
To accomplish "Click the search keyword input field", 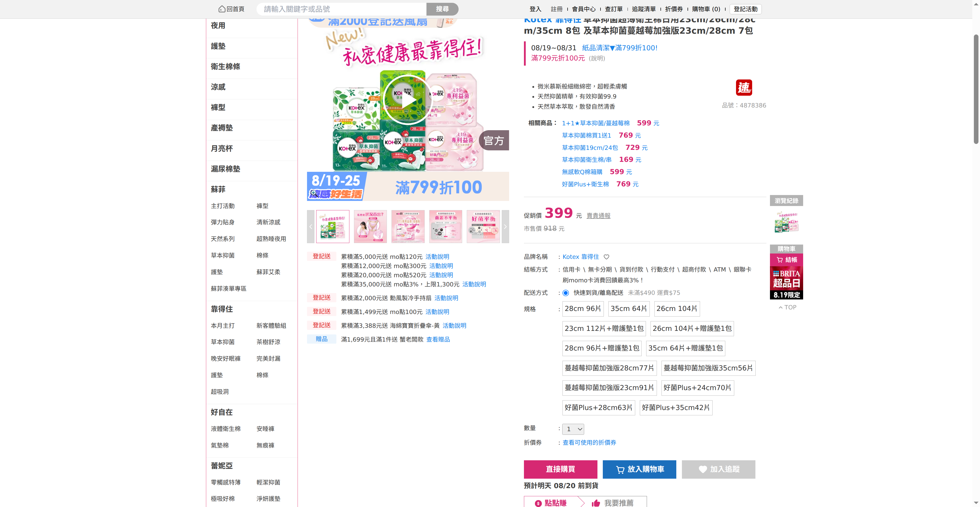I will click(x=341, y=9).
